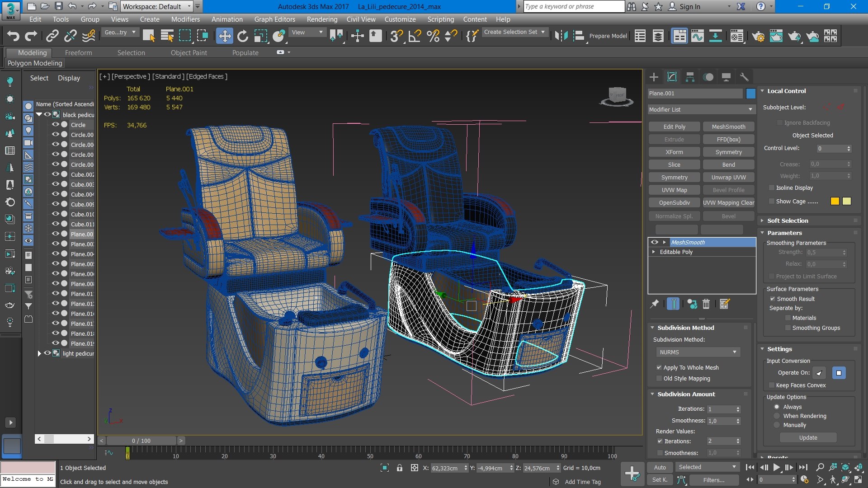868x488 pixels.
Task: Enable Old Style Mapping checkbox
Action: click(659, 379)
